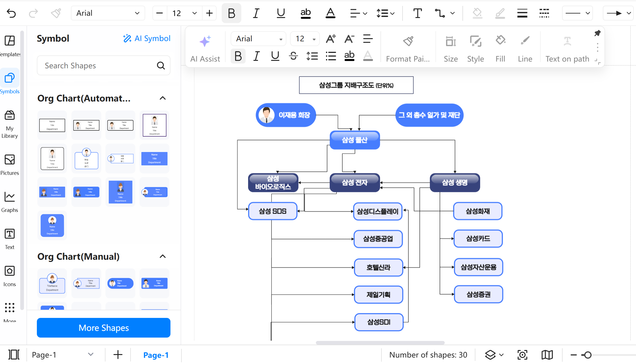Open the page map icon in status bar

(x=547, y=355)
